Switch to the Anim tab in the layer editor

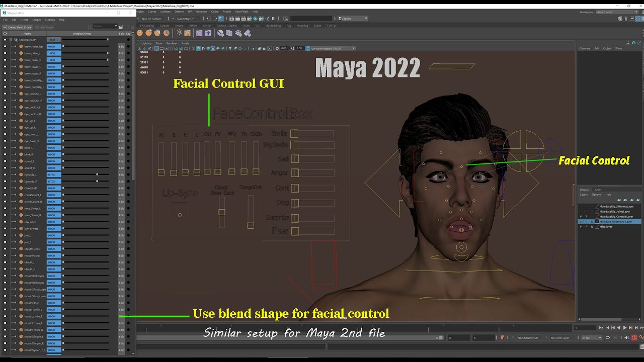click(x=598, y=190)
